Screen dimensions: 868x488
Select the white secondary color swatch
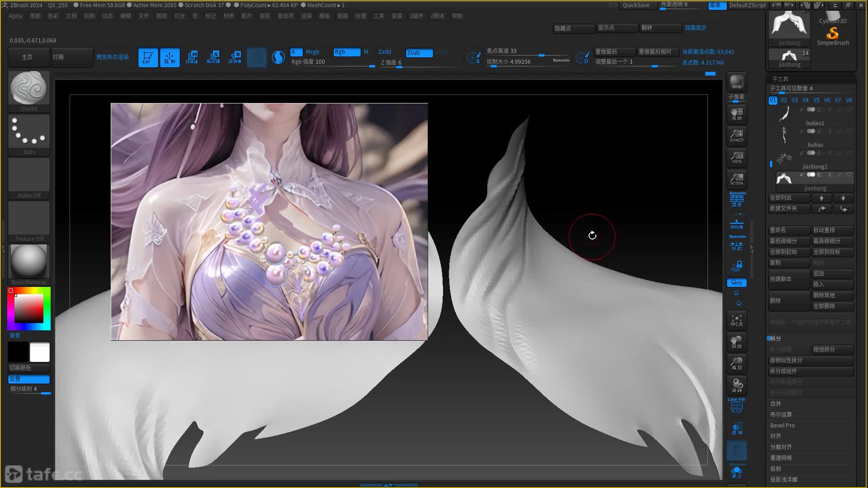pos(40,352)
